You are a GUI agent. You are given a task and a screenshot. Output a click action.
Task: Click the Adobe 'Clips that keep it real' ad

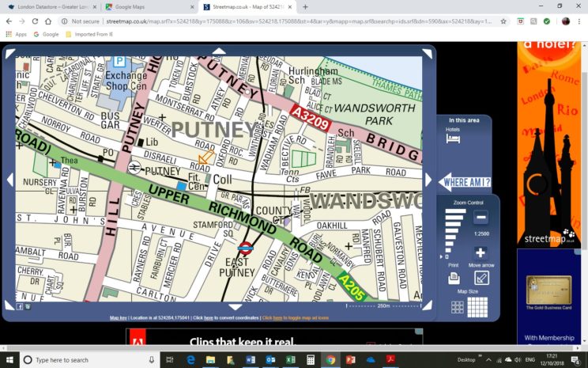(x=274, y=337)
